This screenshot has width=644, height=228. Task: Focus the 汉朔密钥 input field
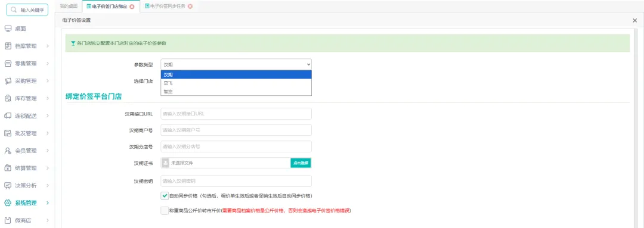236,181
